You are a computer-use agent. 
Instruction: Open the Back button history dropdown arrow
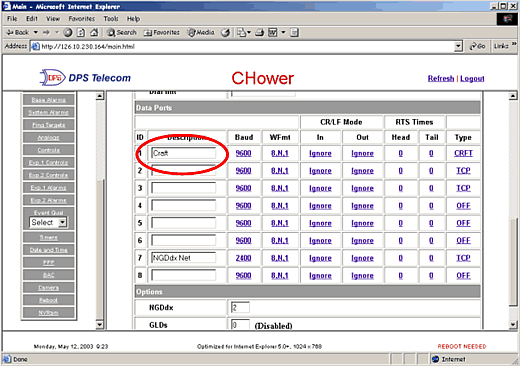[x=35, y=32]
